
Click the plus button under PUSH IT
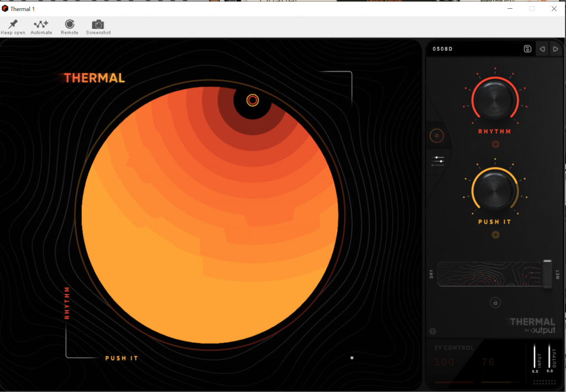click(x=495, y=235)
